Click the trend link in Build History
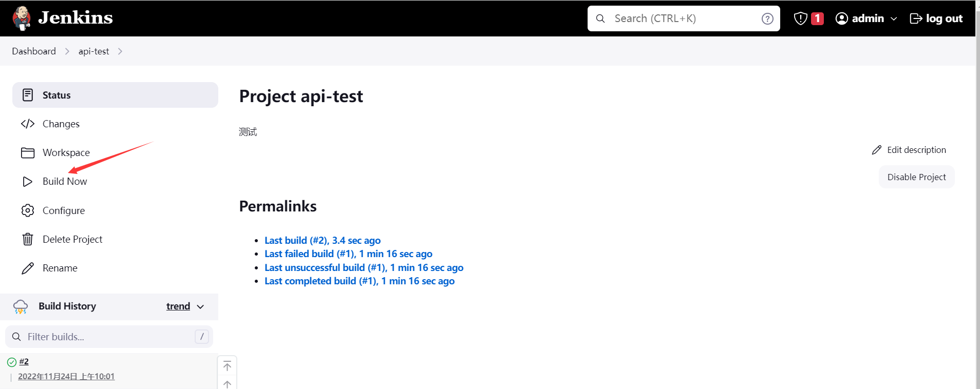The width and height of the screenshot is (980, 389). pyautogui.click(x=178, y=306)
